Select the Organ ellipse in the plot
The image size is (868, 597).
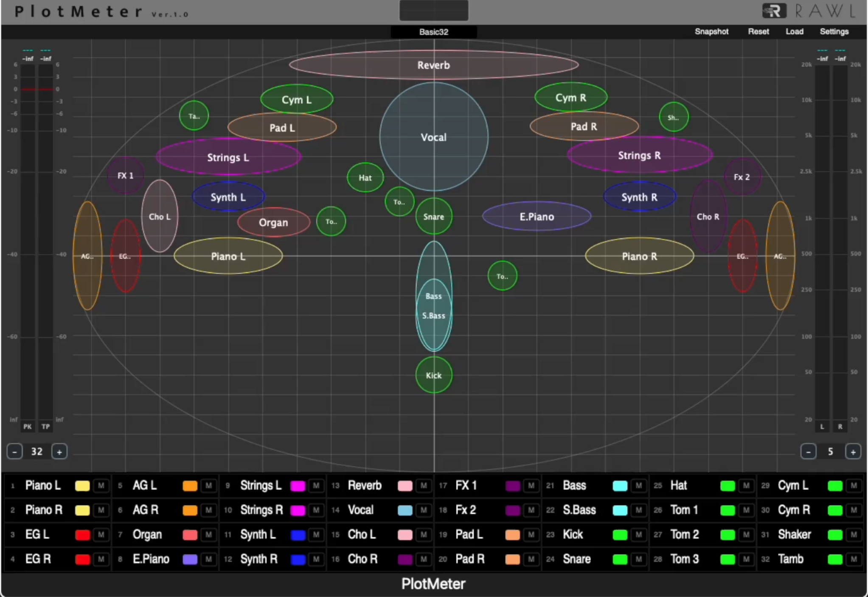pyautogui.click(x=273, y=222)
